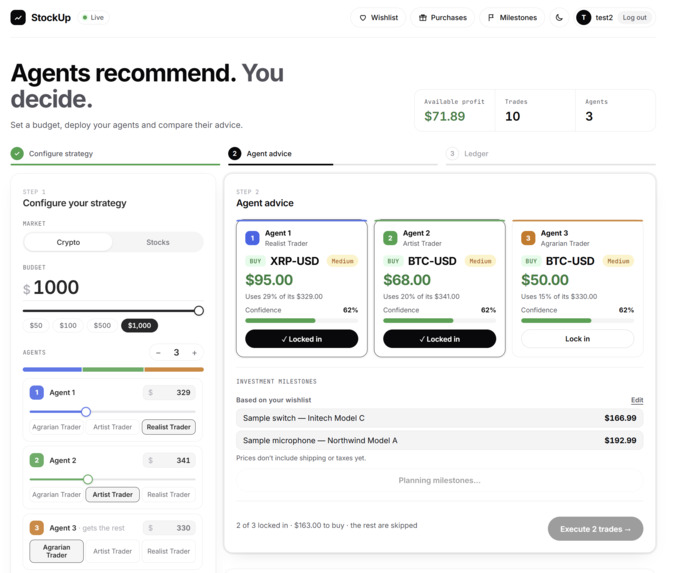Click the Agent 2 allocation slider handle
Viewport: 675px width, 573px height.
(88, 479)
